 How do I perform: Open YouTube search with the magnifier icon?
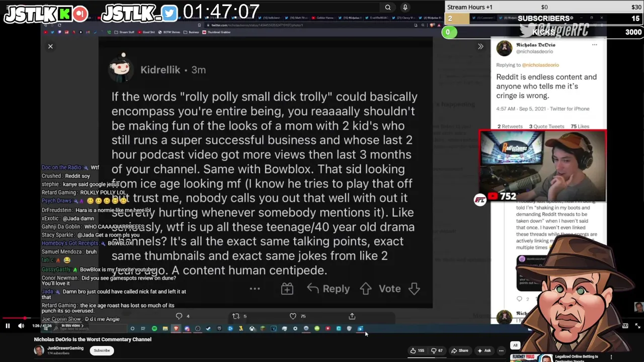click(x=388, y=7)
